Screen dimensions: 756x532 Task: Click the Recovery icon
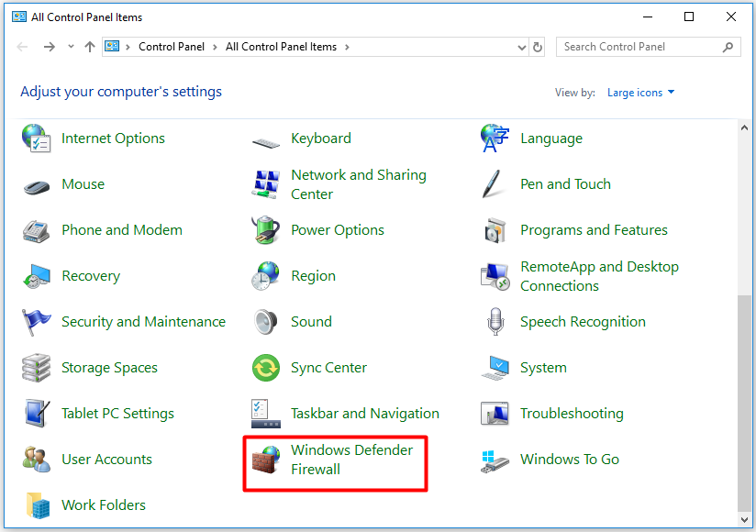point(37,276)
